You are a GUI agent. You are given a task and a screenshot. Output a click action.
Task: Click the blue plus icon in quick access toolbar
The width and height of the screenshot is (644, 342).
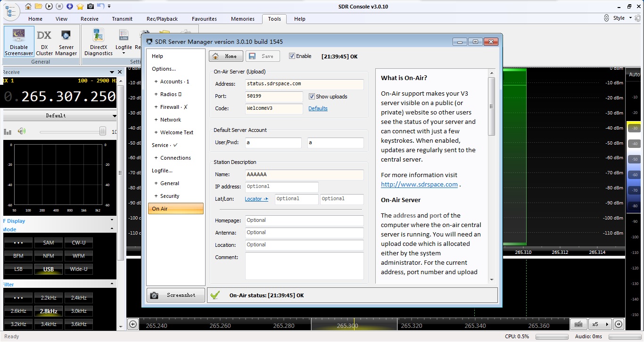70,7
